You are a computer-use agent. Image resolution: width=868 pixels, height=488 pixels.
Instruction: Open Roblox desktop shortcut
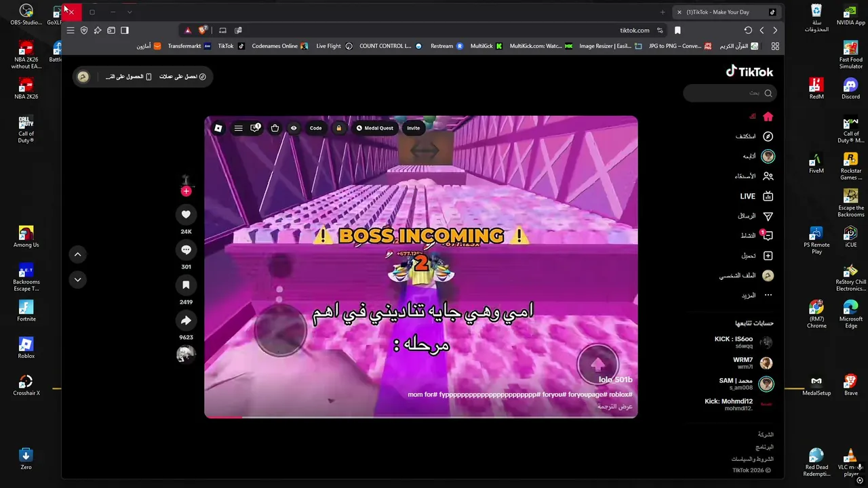click(x=26, y=348)
